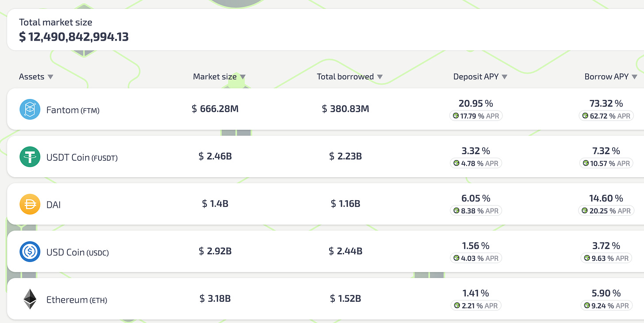Click USDC market size $ 2.92B

tap(215, 251)
